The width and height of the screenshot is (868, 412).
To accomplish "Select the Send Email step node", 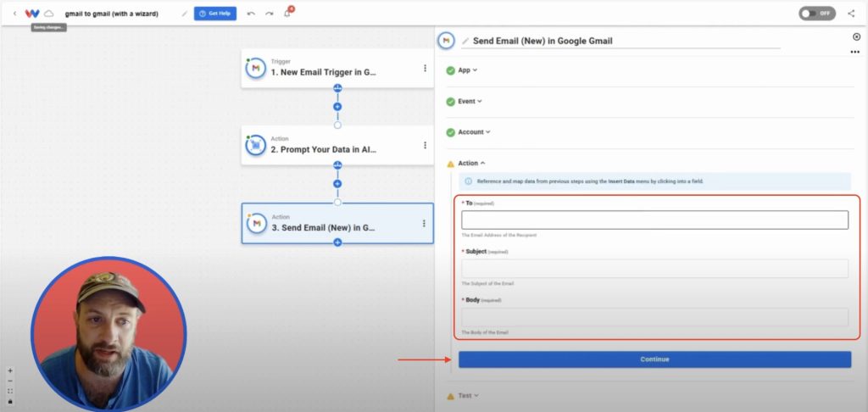I will [x=337, y=223].
